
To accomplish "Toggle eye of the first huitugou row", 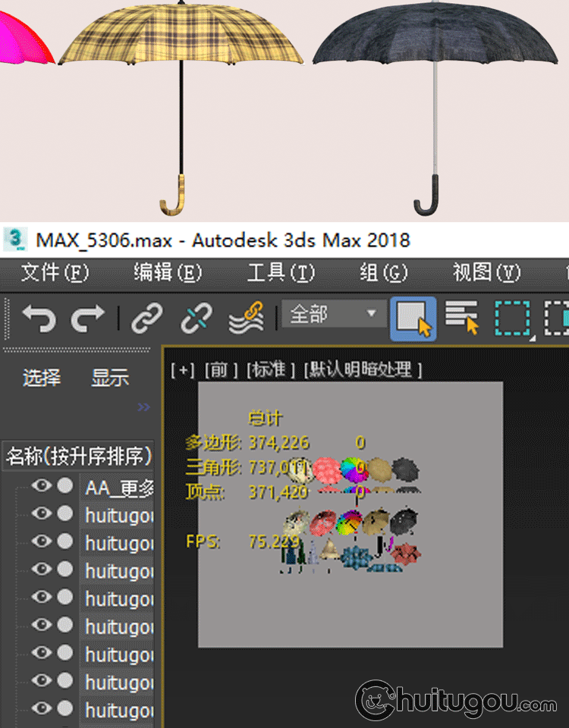I will click(41, 513).
